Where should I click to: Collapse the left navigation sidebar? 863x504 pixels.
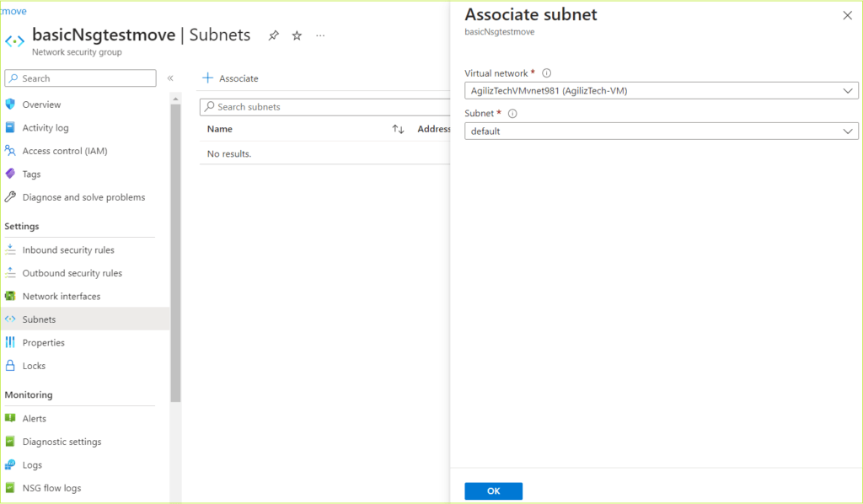pyautogui.click(x=169, y=78)
